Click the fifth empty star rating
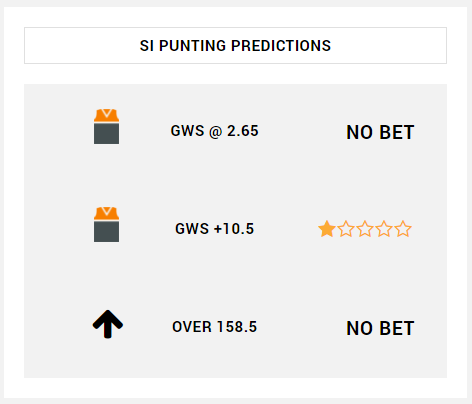 click(x=403, y=229)
